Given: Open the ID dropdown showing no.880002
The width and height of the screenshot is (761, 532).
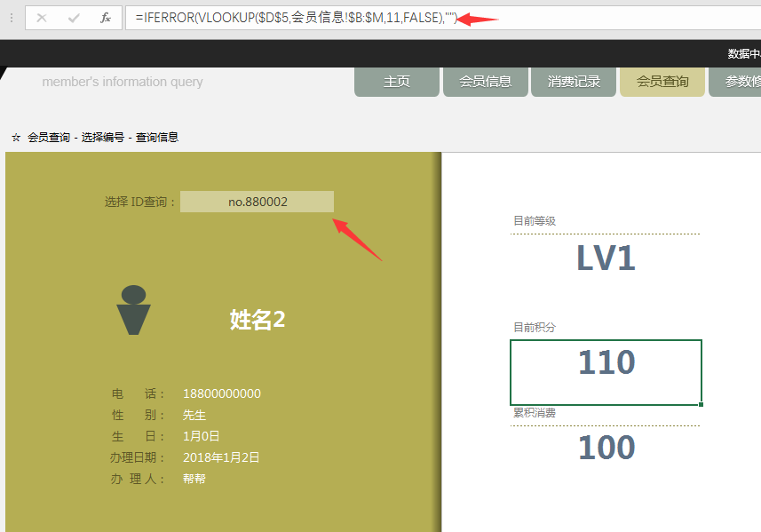Looking at the screenshot, I should click(x=257, y=202).
